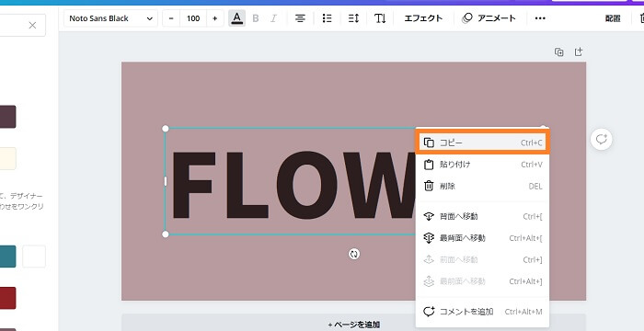Viewport: 644px width, 331px height.
Task: Add a new page using the page-plus icon
Action: point(579,52)
